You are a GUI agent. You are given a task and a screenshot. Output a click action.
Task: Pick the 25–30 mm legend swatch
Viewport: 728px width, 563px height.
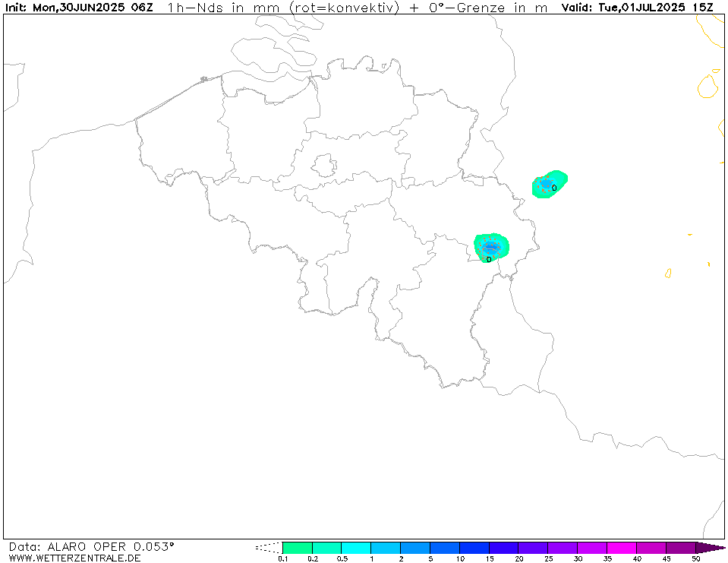coord(563,548)
